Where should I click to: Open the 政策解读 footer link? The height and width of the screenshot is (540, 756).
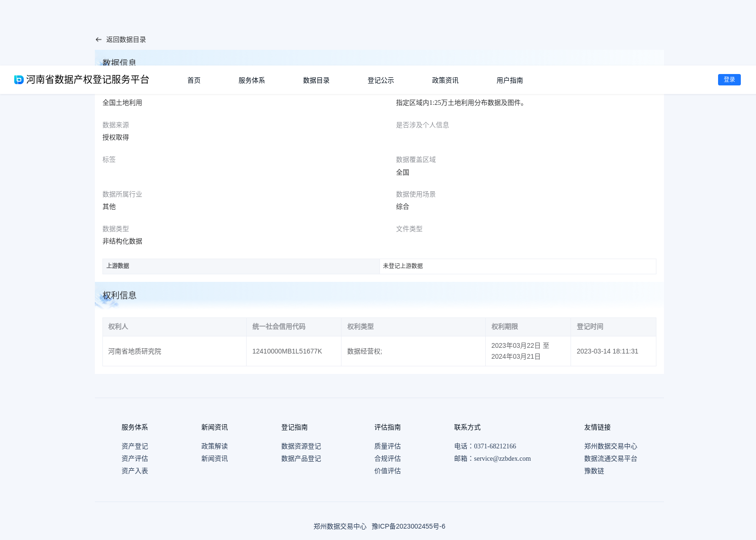tap(214, 446)
